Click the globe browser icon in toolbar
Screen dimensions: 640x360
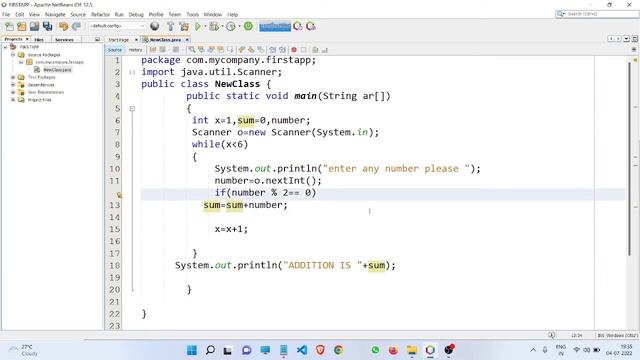pos(155,27)
